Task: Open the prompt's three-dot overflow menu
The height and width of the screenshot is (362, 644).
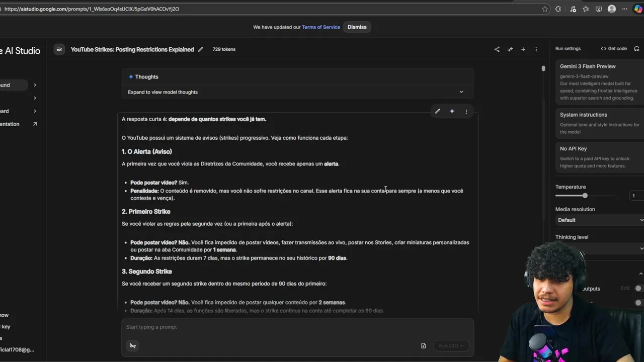Action: 536,49
